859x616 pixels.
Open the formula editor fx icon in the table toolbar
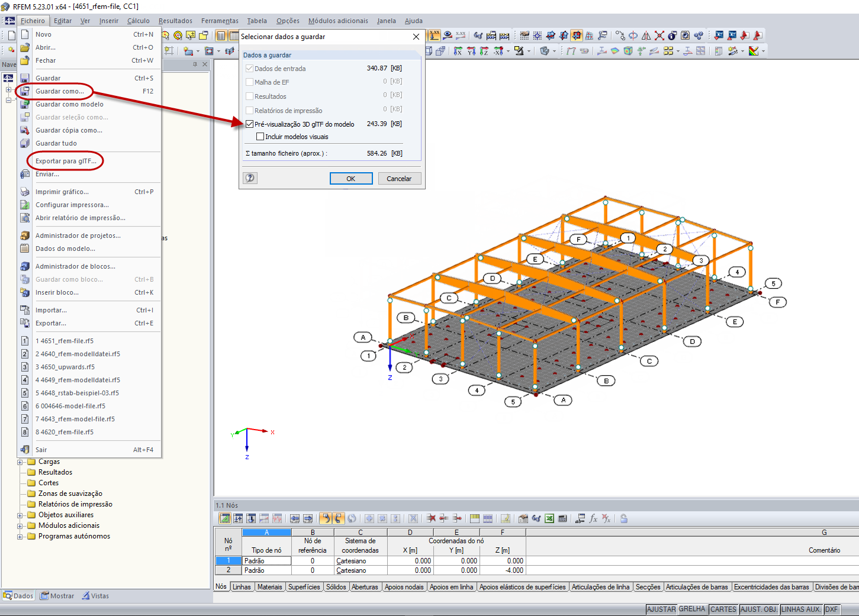click(593, 518)
